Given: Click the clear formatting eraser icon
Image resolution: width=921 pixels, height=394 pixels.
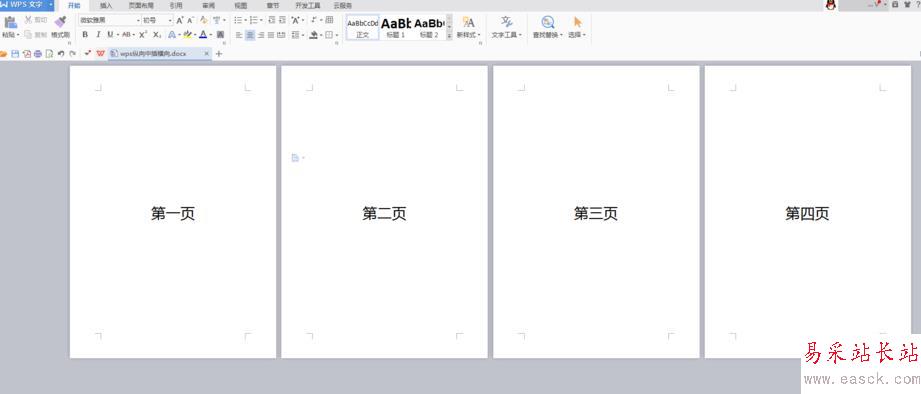Looking at the screenshot, I should [x=204, y=20].
